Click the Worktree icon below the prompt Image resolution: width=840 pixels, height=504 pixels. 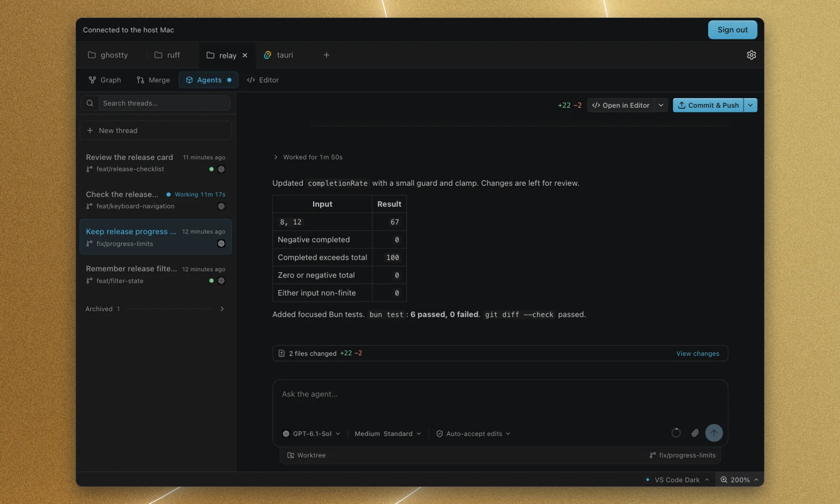290,455
